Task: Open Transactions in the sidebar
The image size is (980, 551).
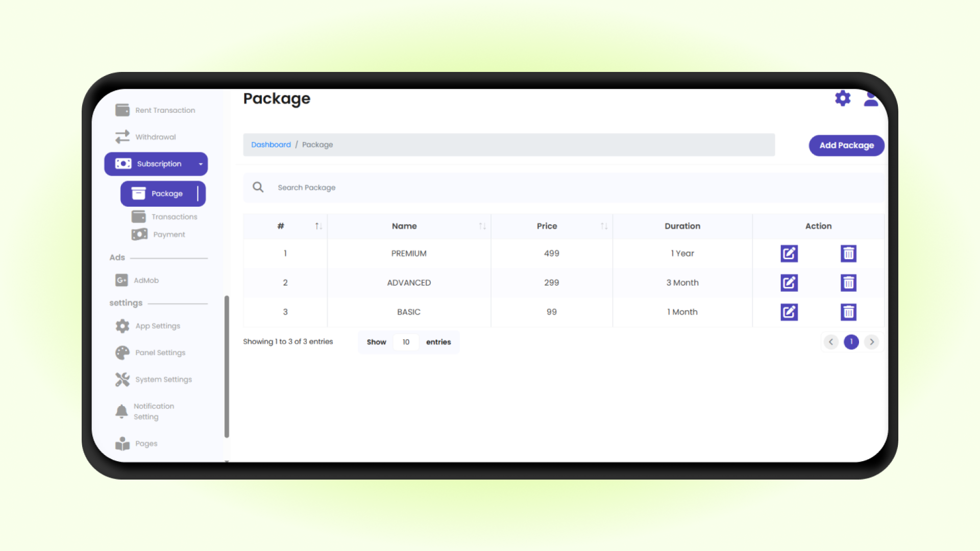Action: point(174,217)
